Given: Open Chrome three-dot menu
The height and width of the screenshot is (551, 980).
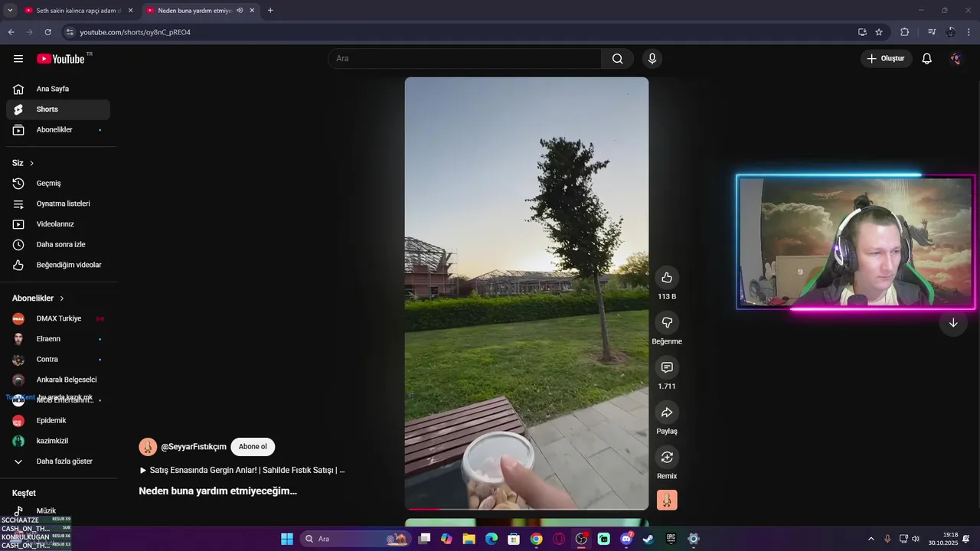Looking at the screenshot, I should click(969, 32).
